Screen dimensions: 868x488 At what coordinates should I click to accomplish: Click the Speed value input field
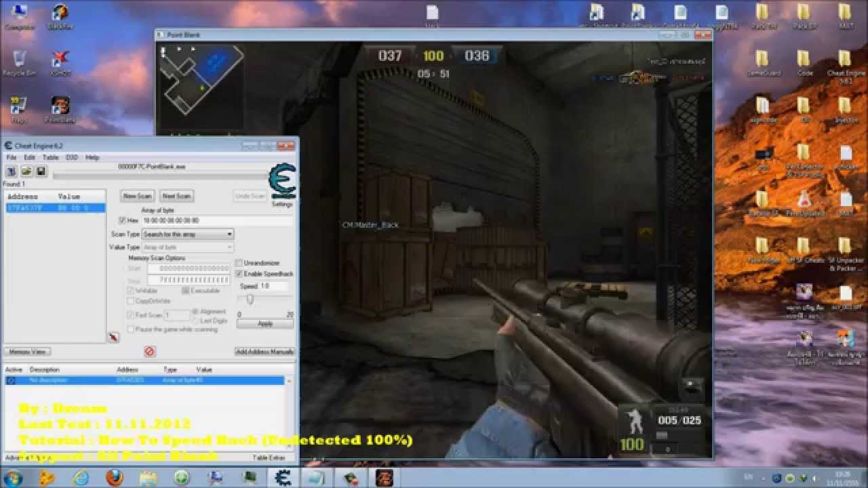(274, 286)
